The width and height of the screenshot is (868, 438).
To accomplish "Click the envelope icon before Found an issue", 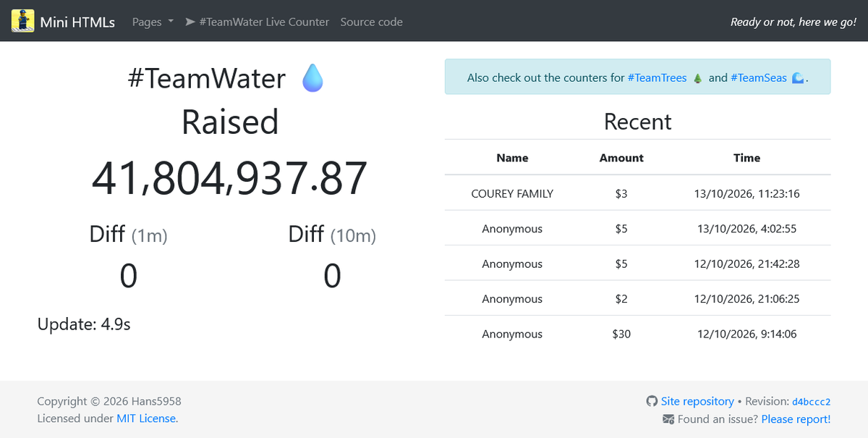I will click(668, 419).
